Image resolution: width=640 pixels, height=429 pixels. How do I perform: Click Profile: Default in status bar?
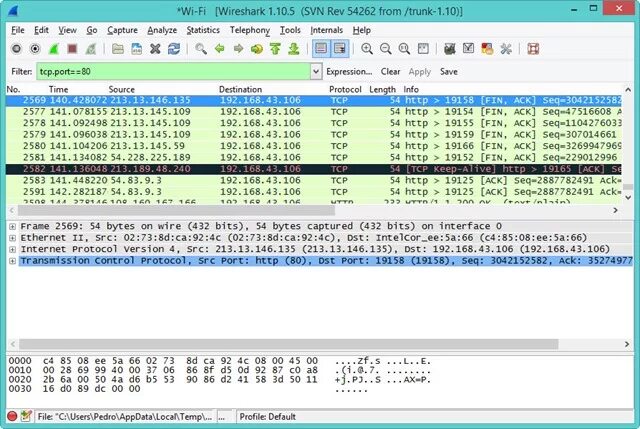click(267, 417)
